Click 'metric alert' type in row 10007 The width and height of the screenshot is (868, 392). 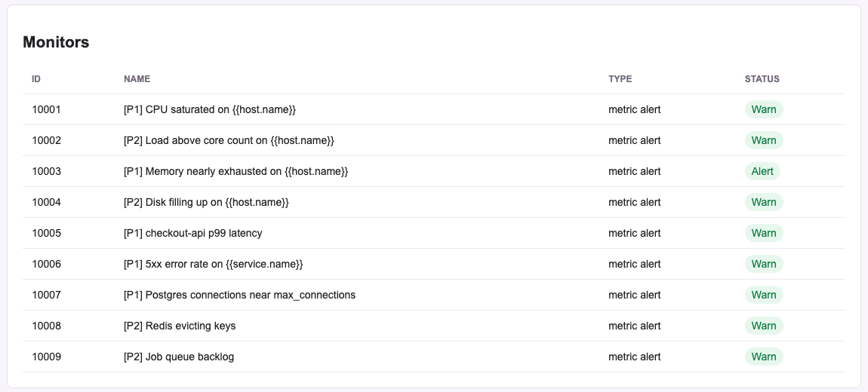[x=634, y=296]
